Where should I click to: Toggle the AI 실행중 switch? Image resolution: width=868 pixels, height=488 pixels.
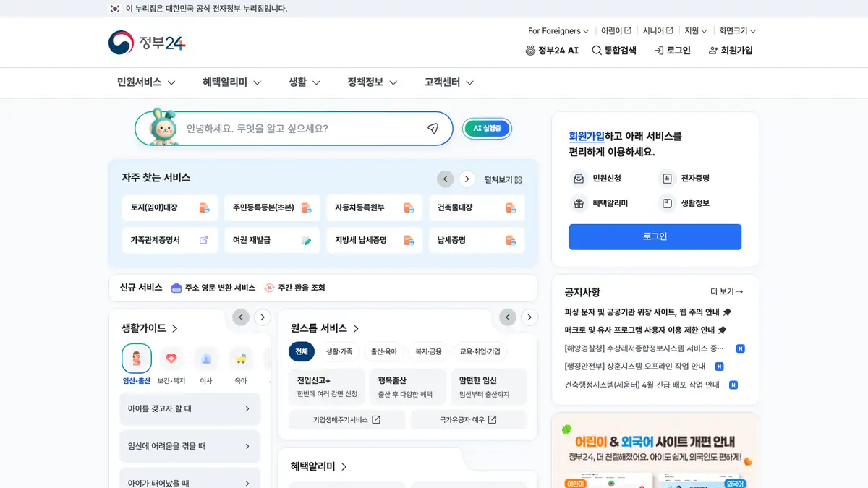point(487,129)
